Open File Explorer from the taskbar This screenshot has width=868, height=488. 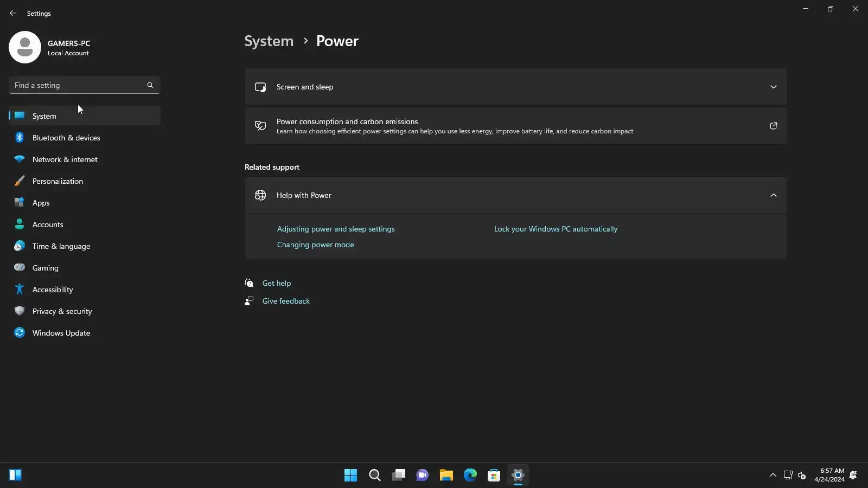coord(446,475)
